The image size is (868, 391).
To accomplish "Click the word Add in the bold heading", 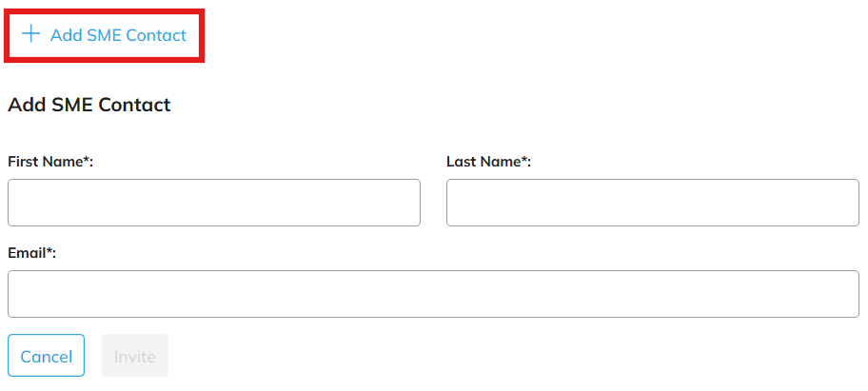I will click(24, 105).
